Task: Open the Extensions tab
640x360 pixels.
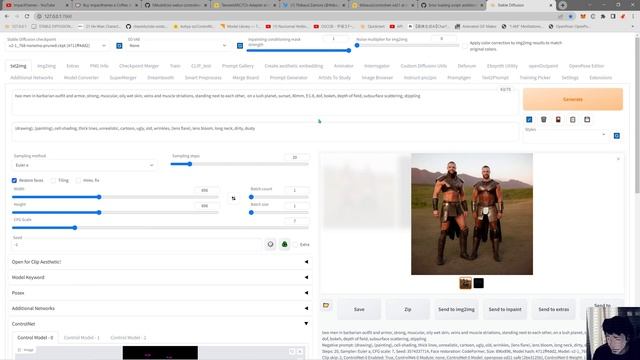Action: [x=600, y=78]
